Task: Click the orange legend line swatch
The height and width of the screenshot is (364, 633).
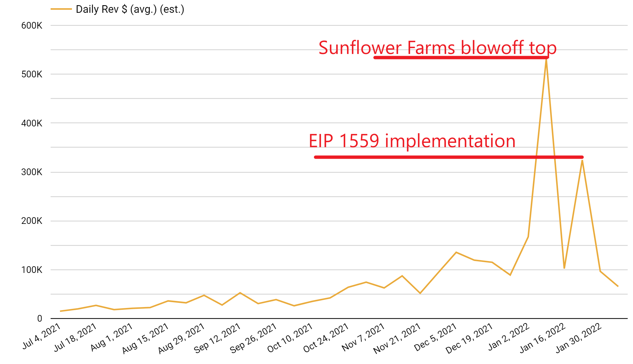Action: point(61,9)
